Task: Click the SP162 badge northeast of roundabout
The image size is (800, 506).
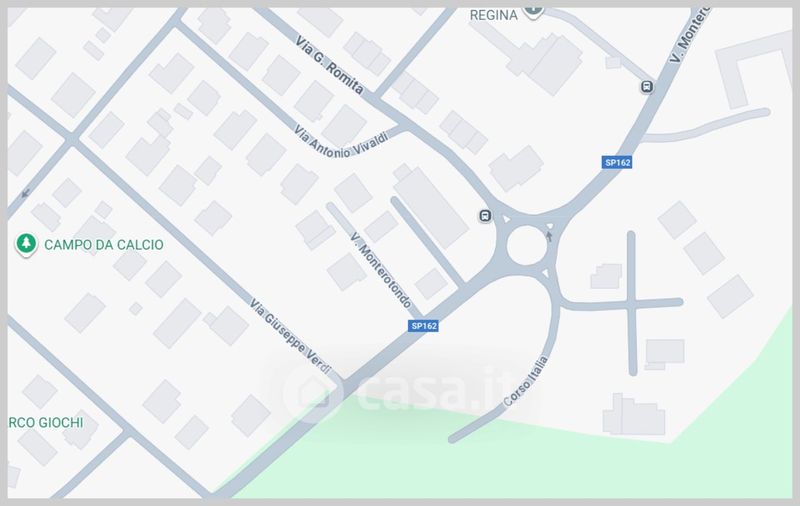Action: pos(617,163)
